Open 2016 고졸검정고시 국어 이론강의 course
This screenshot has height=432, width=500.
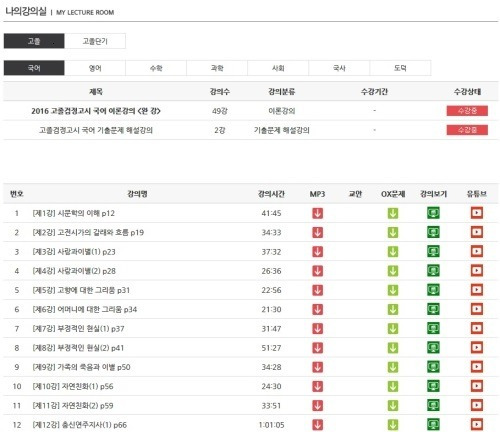click(96, 111)
